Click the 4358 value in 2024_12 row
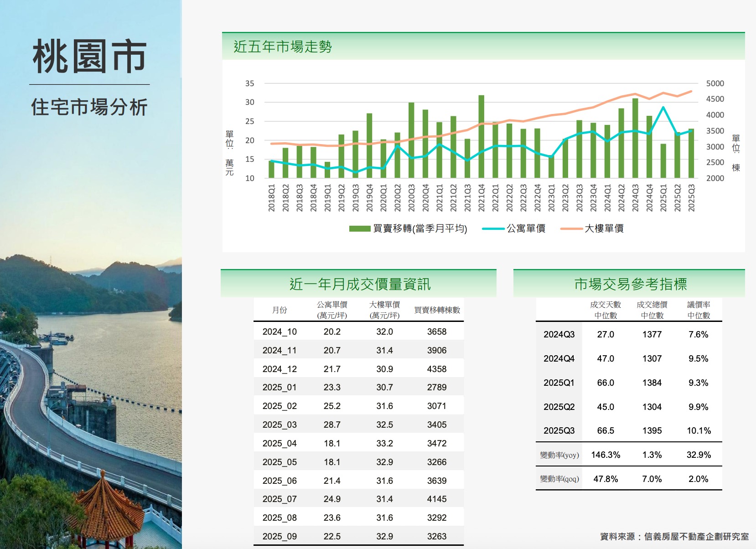The width and height of the screenshot is (756, 549). point(437,369)
